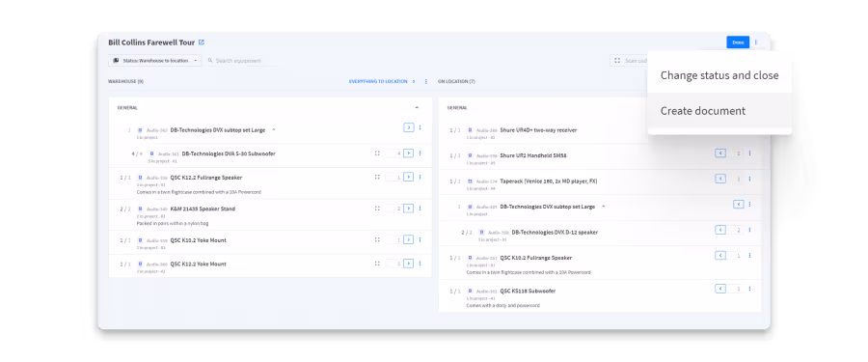Open the Warehouse column three-dot menu

point(425,81)
